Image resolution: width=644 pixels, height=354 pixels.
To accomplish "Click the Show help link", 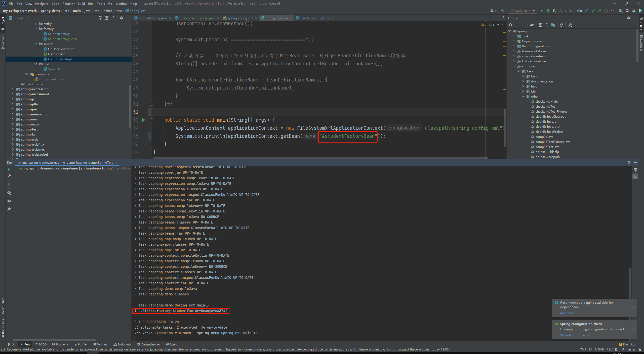I will pyautogui.click(x=568, y=335).
